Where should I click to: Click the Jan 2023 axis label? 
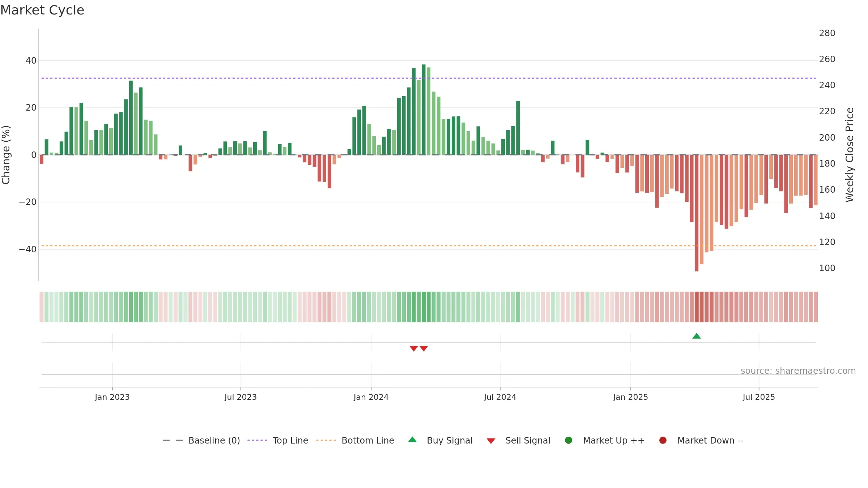pyautogui.click(x=112, y=397)
